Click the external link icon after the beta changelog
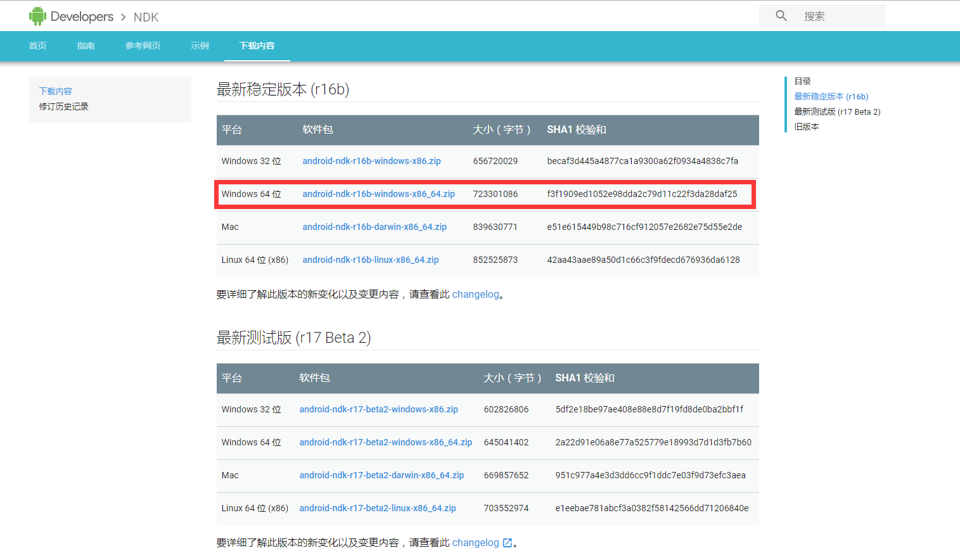The image size is (960, 560). point(508,543)
